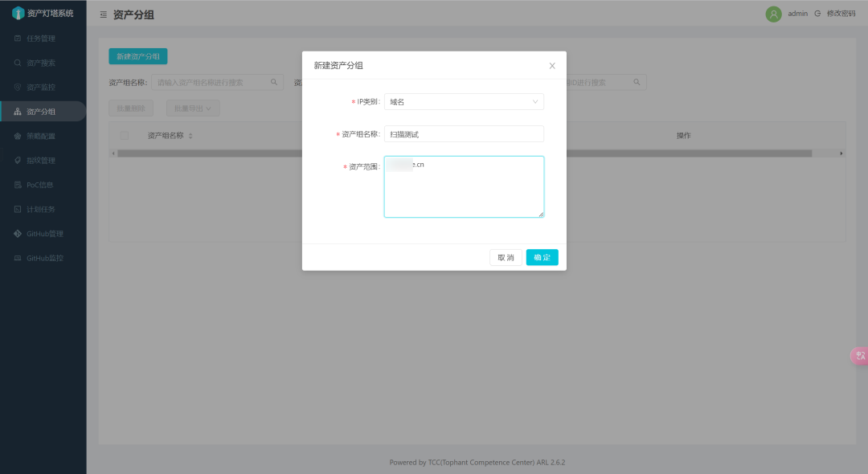This screenshot has width=868, height=474.
Task: Click the 资产监控 sidebar icon
Action: pyautogui.click(x=18, y=88)
